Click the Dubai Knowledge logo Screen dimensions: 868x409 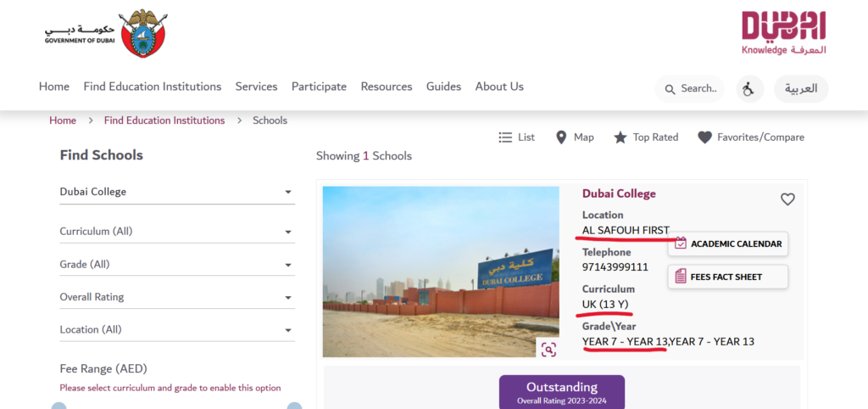tap(783, 33)
